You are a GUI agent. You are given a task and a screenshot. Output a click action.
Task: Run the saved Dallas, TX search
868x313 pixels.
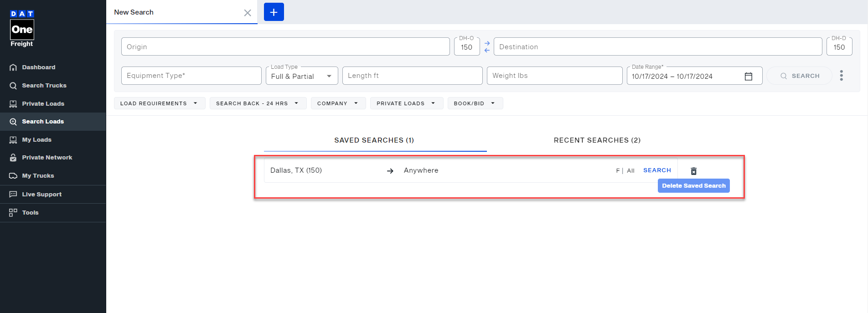(x=657, y=170)
